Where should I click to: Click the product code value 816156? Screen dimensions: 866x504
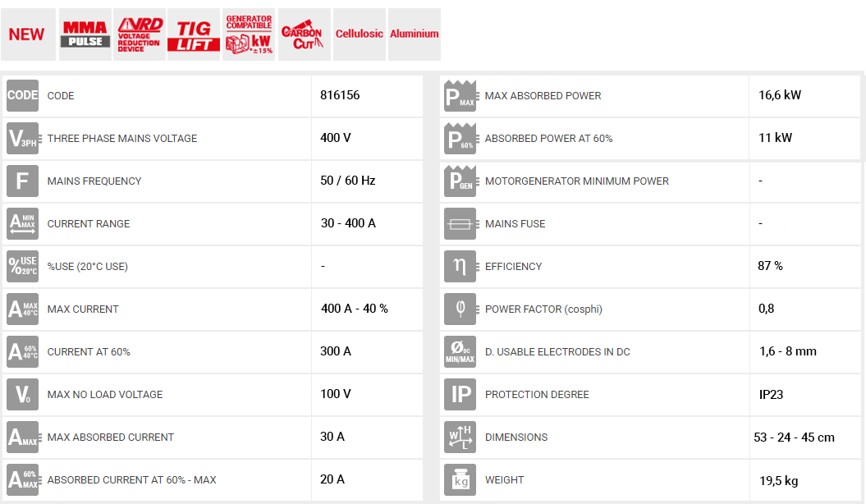point(340,95)
